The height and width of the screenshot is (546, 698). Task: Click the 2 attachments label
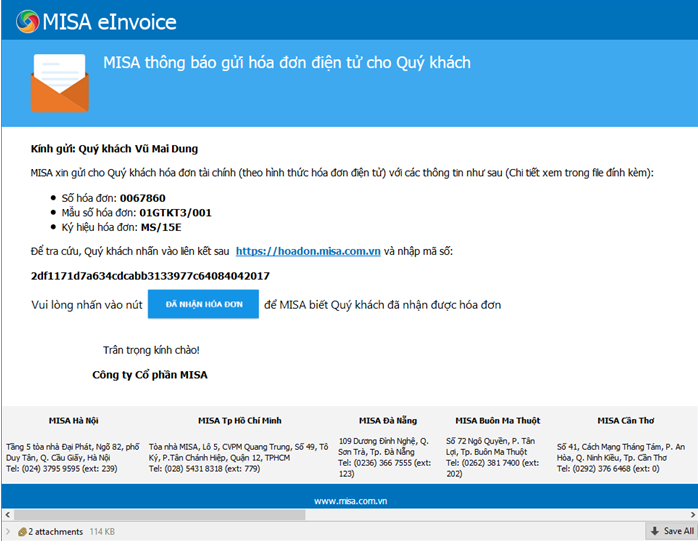(x=55, y=532)
